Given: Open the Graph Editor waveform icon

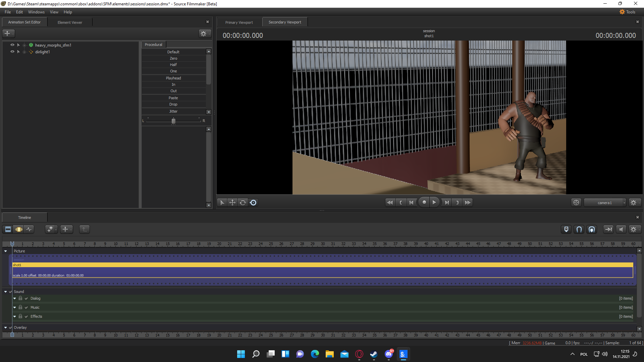Looking at the screenshot, I should [x=30, y=229].
